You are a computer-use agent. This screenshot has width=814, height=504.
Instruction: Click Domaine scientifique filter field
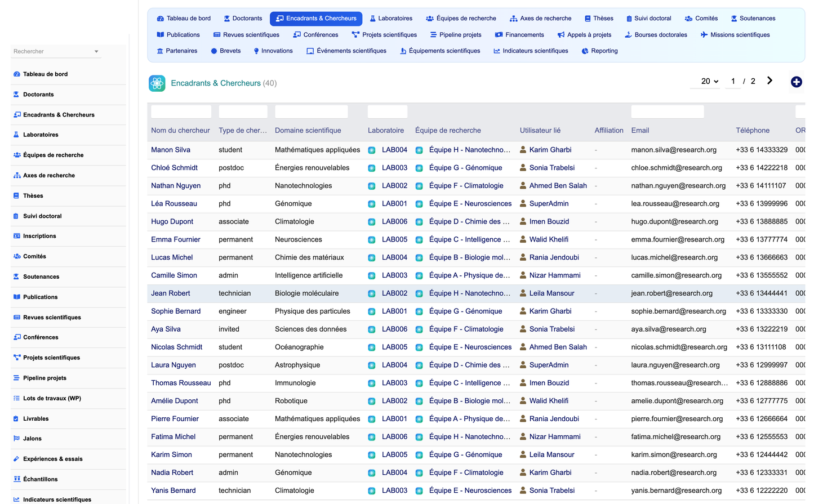coord(311,111)
